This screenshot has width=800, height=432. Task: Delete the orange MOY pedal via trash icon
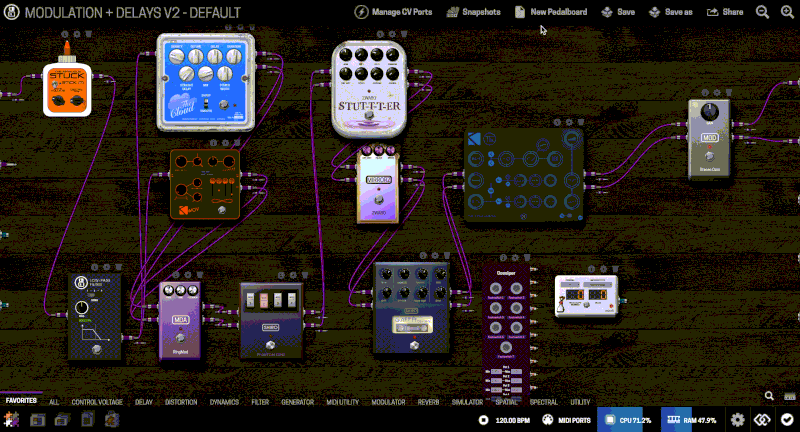[x=237, y=143]
